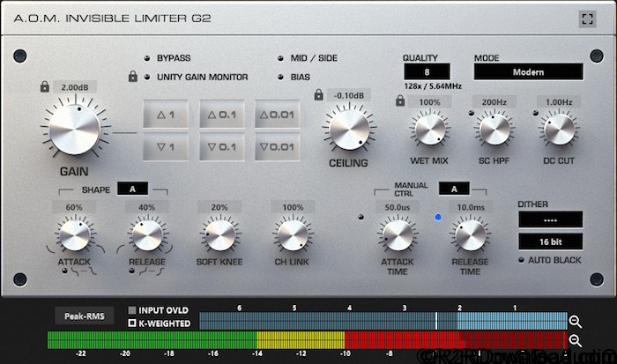The height and width of the screenshot is (364, 617).
Task: Click the shape Attack knob
Action: tap(75, 235)
